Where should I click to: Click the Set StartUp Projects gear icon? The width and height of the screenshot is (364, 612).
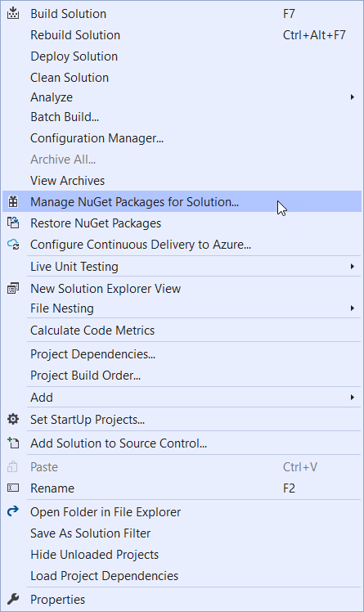tap(13, 419)
